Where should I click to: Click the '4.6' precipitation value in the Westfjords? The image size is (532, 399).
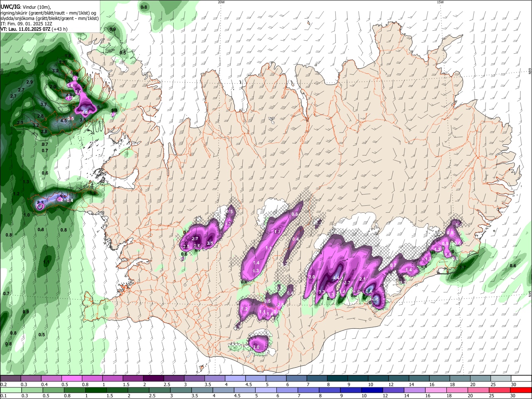click(x=85, y=113)
